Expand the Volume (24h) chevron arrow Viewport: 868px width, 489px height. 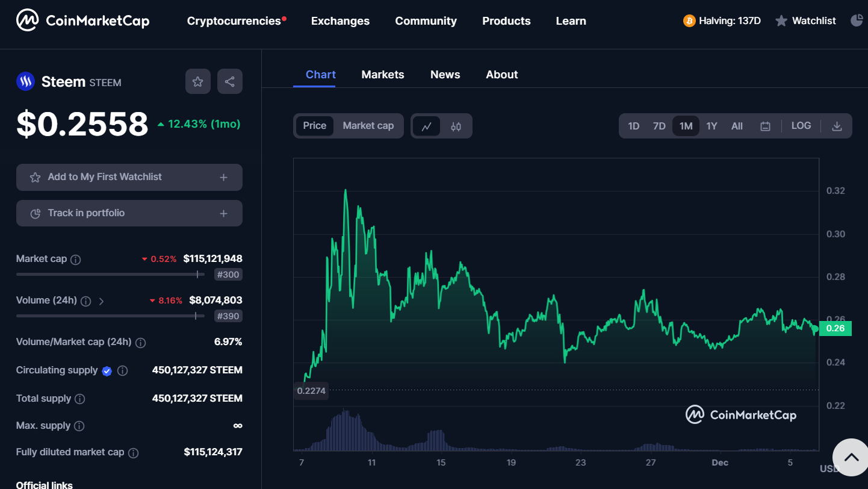pyautogui.click(x=101, y=301)
